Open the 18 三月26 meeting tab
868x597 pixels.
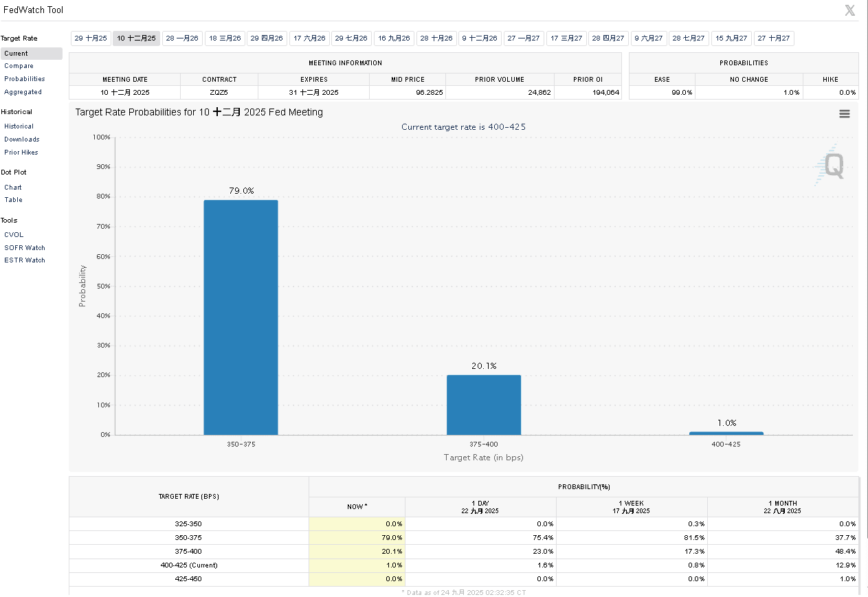click(225, 38)
